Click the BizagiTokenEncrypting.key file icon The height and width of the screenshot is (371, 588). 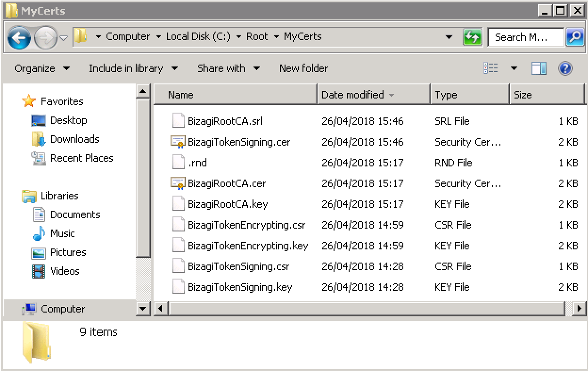point(178,246)
